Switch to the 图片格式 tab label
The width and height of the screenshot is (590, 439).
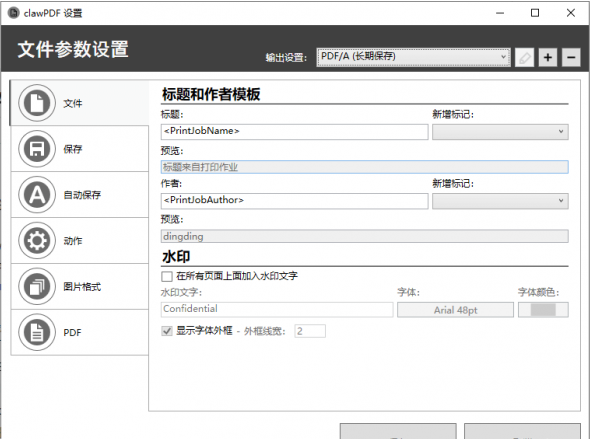(x=82, y=287)
